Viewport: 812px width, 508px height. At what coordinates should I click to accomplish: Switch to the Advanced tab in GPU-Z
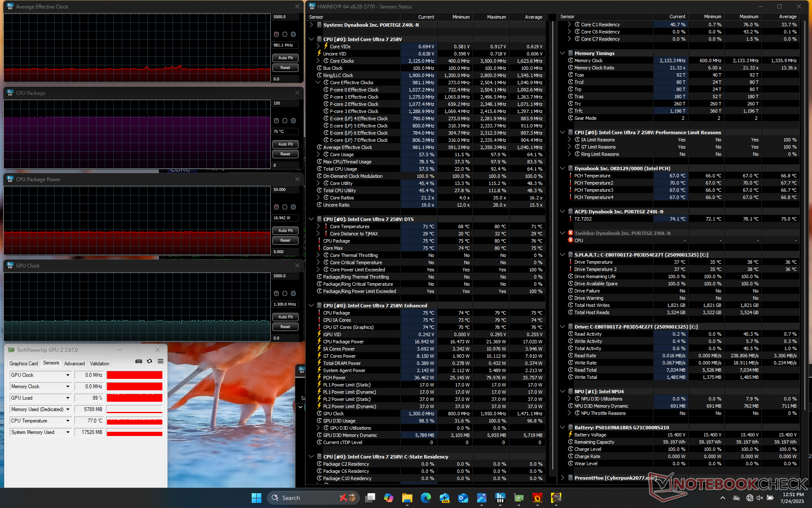pyautogui.click(x=74, y=363)
